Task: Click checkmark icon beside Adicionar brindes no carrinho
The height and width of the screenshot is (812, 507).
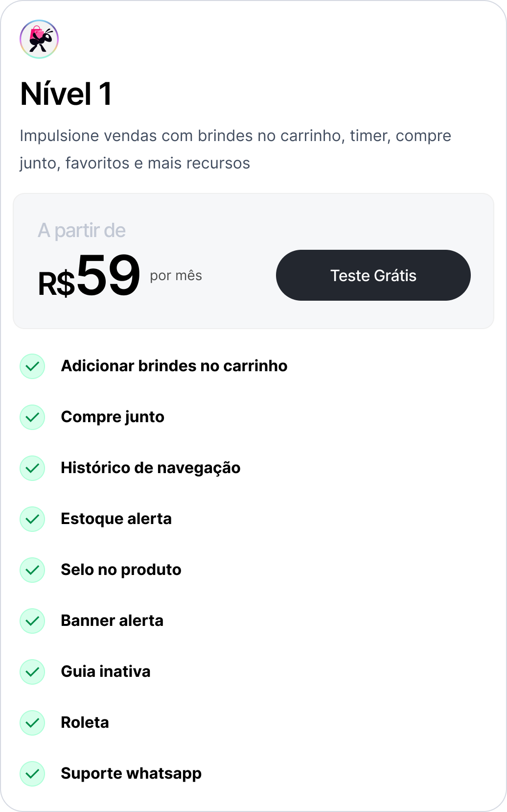Action: 32,366
